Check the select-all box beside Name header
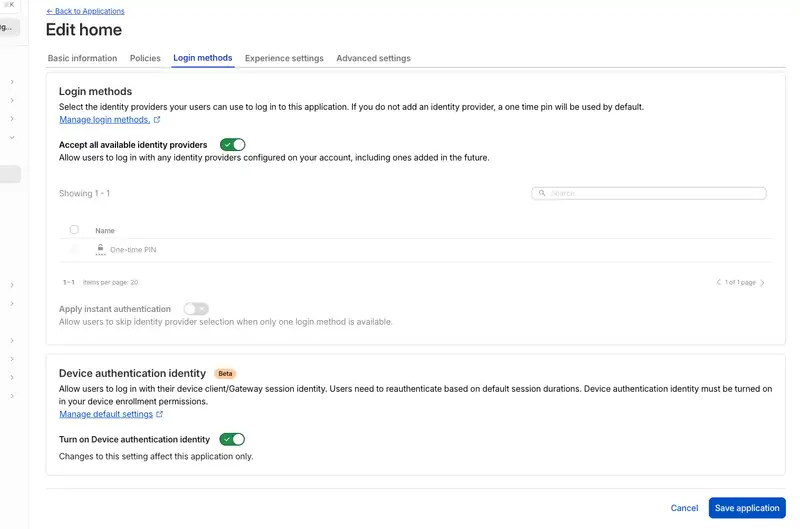The height and width of the screenshot is (529, 800). [x=74, y=230]
